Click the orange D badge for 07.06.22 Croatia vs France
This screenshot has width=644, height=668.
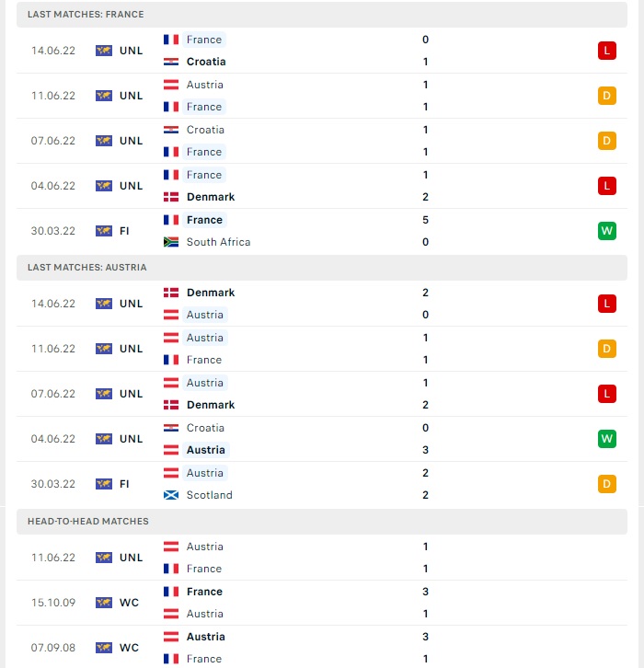(606, 141)
